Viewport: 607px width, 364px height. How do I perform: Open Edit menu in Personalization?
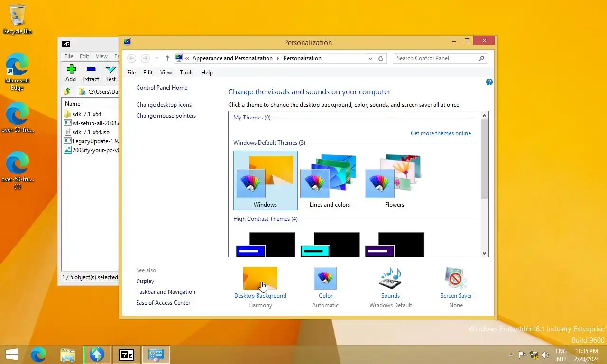click(x=148, y=73)
